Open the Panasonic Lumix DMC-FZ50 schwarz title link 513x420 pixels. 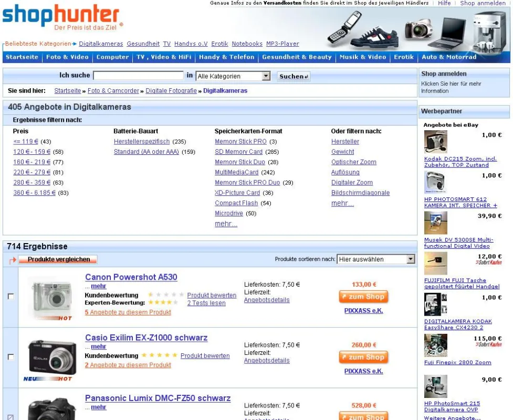tap(158, 398)
